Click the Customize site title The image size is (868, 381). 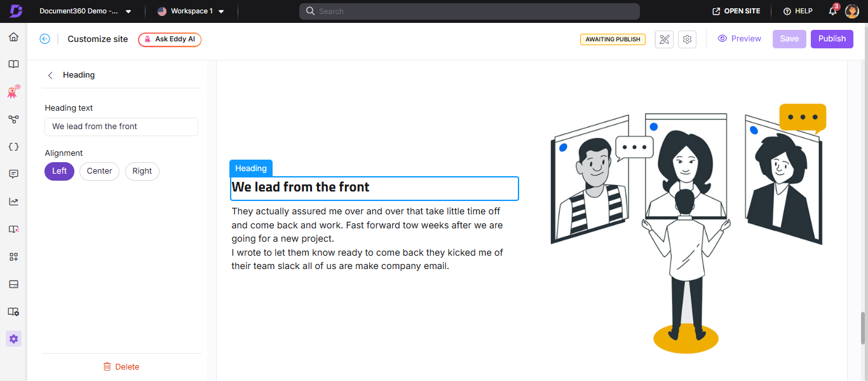click(98, 39)
